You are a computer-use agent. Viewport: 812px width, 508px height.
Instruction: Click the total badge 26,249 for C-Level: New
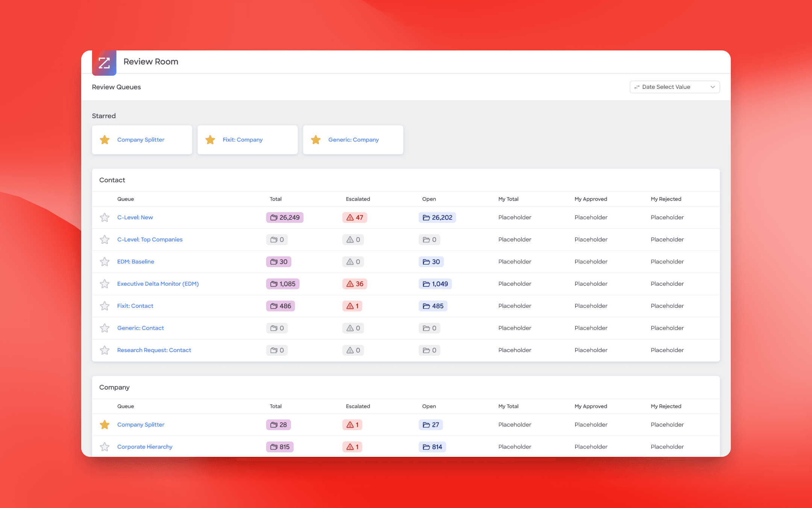click(x=285, y=217)
